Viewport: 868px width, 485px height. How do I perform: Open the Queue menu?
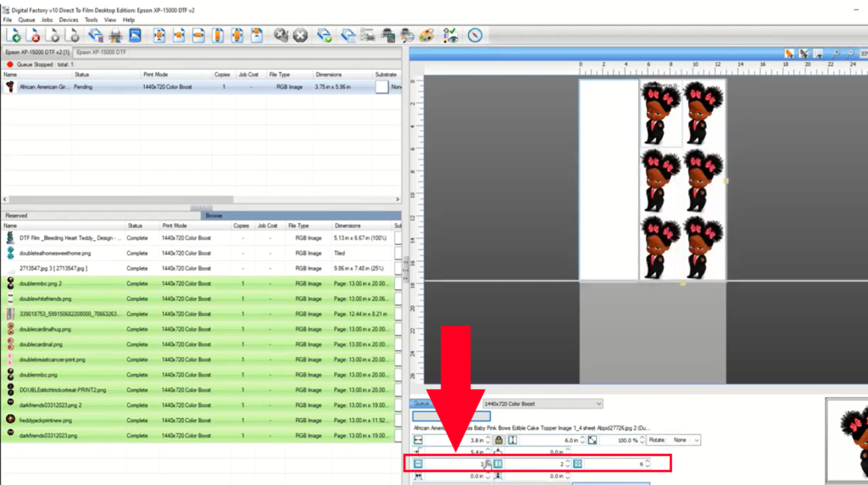pos(26,20)
